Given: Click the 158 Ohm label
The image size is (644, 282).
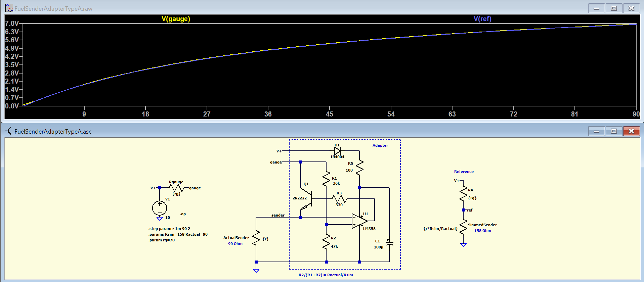Looking at the screenshot, I should 483,231.
